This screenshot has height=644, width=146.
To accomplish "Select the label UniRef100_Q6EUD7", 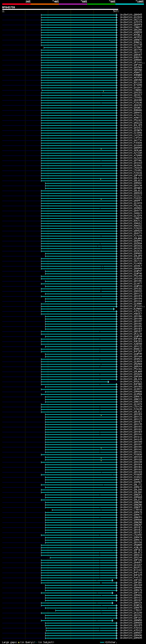I will (131, 331).
